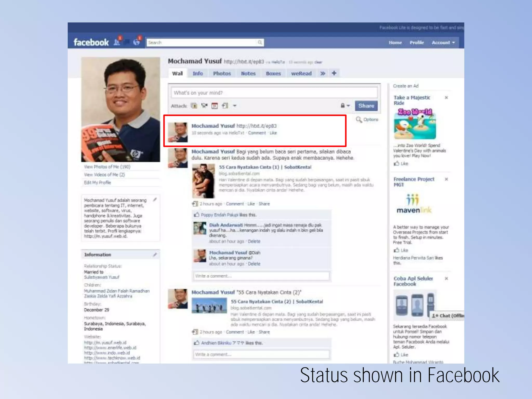This screenshot has height=399, width=532.
Task: Open View Videos of Me (2)
Action: coord(104,175)
